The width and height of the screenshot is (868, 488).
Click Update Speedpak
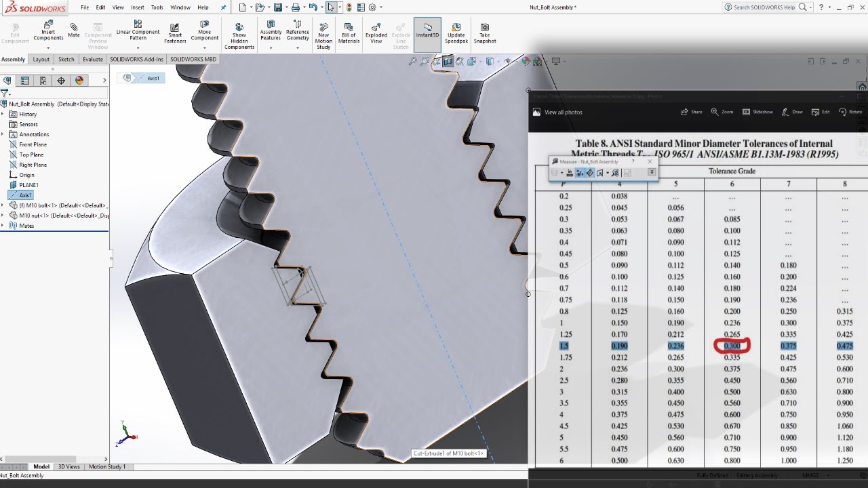(456, 34)
